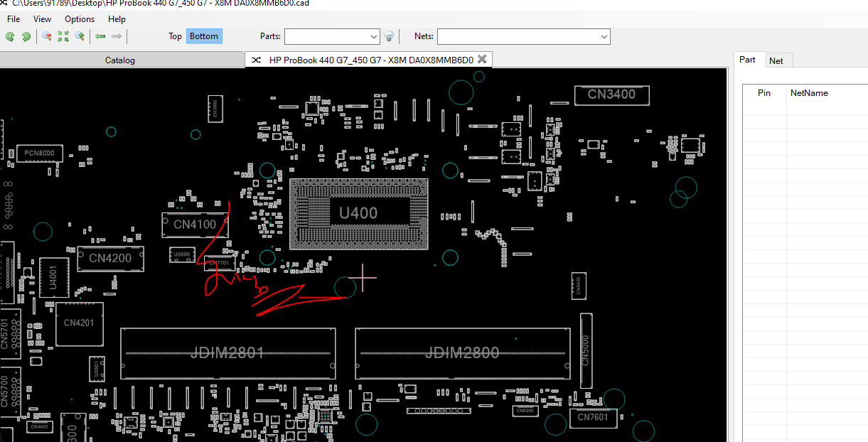
Task: Switch board view to Top side
Action: (x=175, y=36)
